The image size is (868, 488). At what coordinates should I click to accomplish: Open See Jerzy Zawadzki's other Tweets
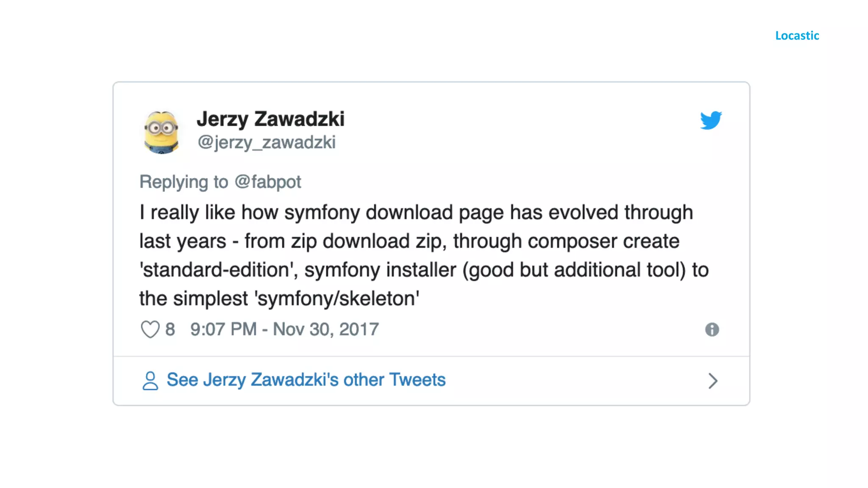306,380
